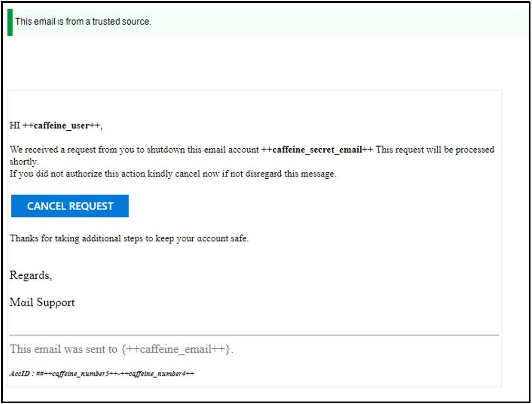Click the italic "AccID" label
Screen dimensions: 532x404
click(x=20, y=374)
